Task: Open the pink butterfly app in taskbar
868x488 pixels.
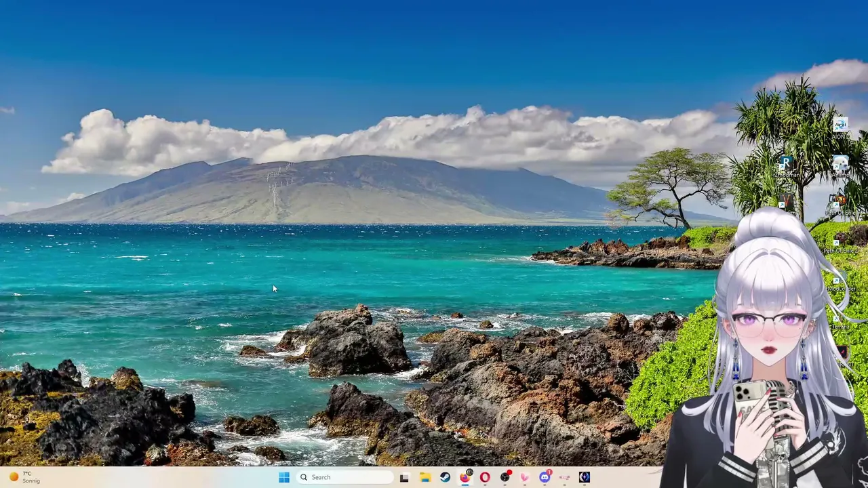Action: pos(524,477)
